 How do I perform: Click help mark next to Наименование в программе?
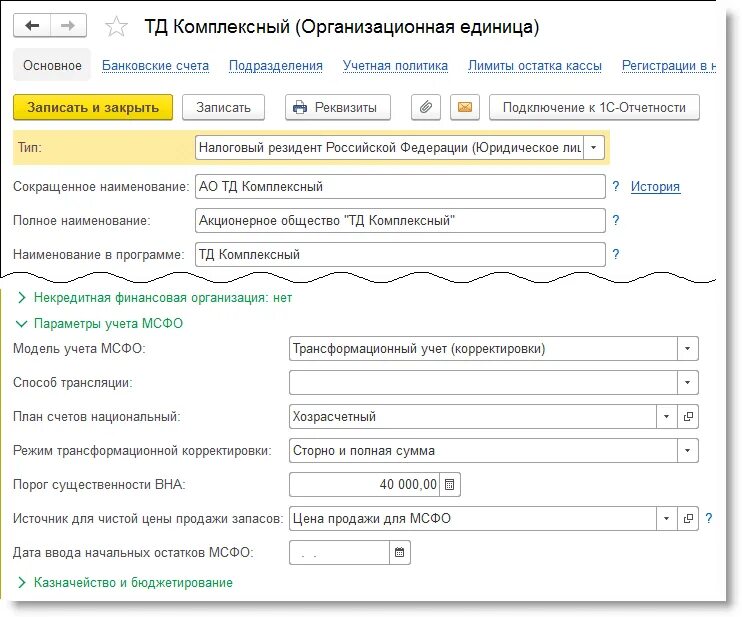[616, 254]
